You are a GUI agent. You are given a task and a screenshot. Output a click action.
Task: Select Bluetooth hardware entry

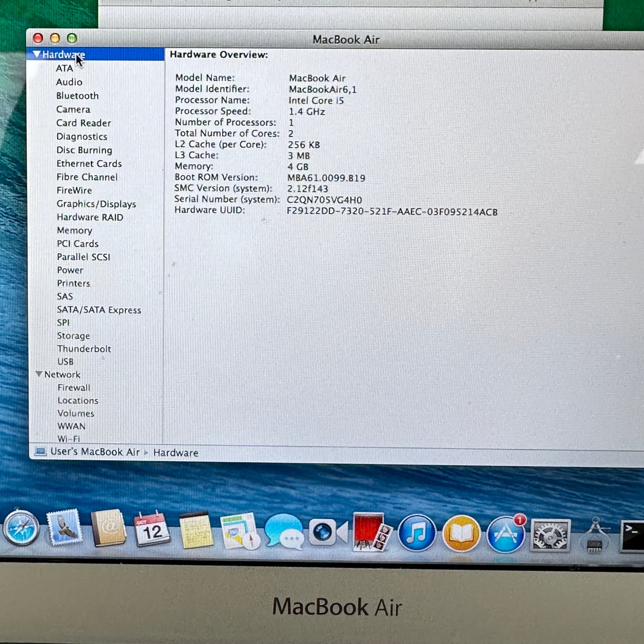point(77,96)
